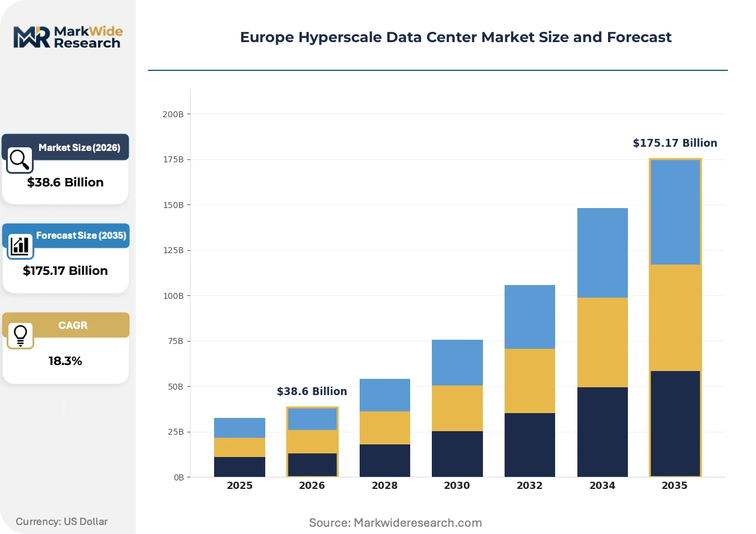Click the 200B y-axis label

173,114
